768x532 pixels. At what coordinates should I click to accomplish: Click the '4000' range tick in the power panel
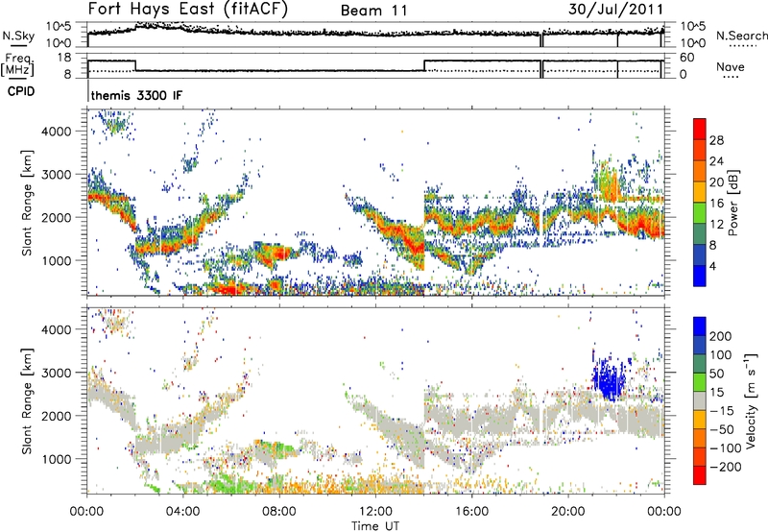[57, 132]
